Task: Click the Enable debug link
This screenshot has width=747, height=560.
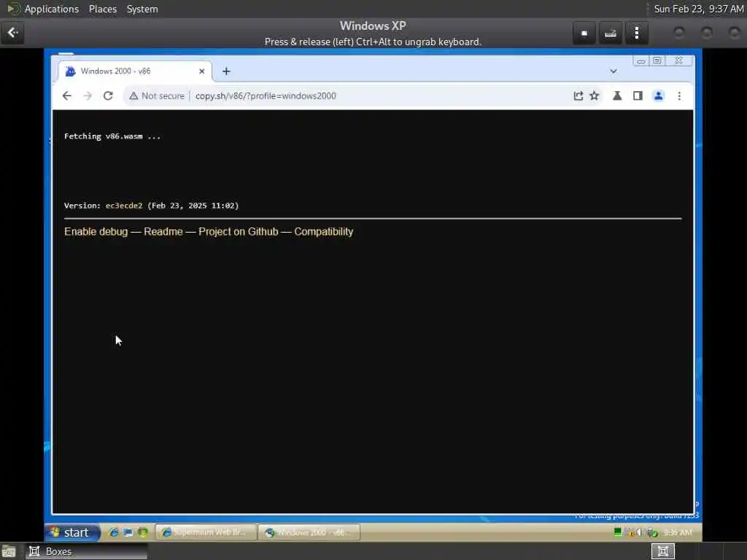Action: [x=96, y=231]
